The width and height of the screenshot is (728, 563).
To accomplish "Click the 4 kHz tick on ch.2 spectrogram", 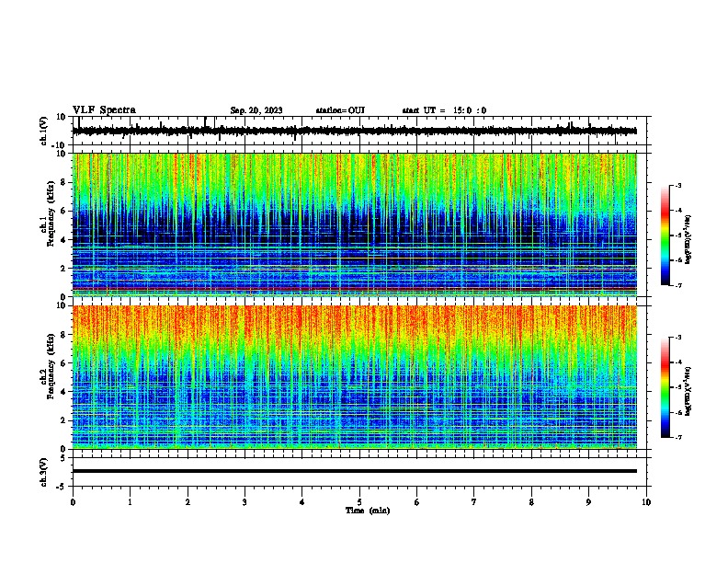I will click(63, 392).
